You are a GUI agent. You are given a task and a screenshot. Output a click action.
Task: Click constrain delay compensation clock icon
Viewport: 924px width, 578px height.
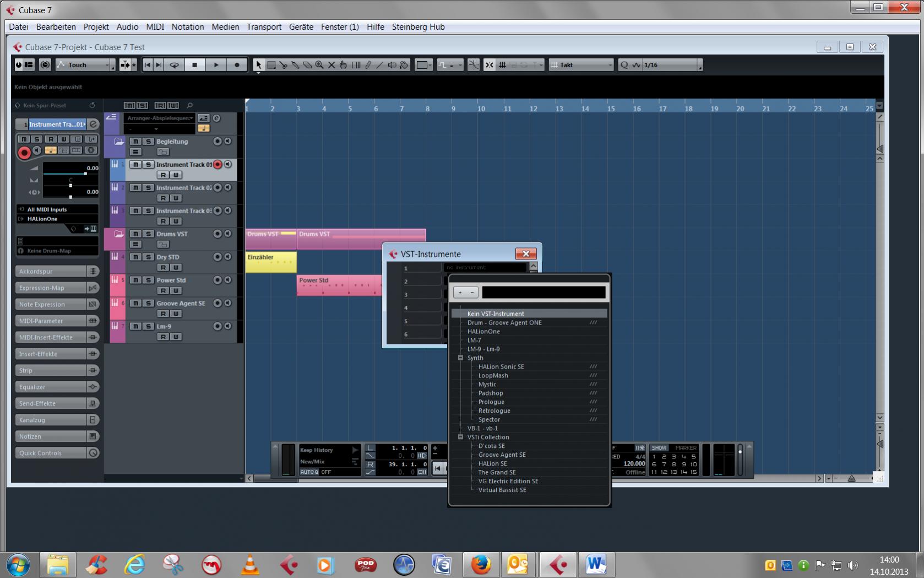pyautogui.click(x=45, y=65)
